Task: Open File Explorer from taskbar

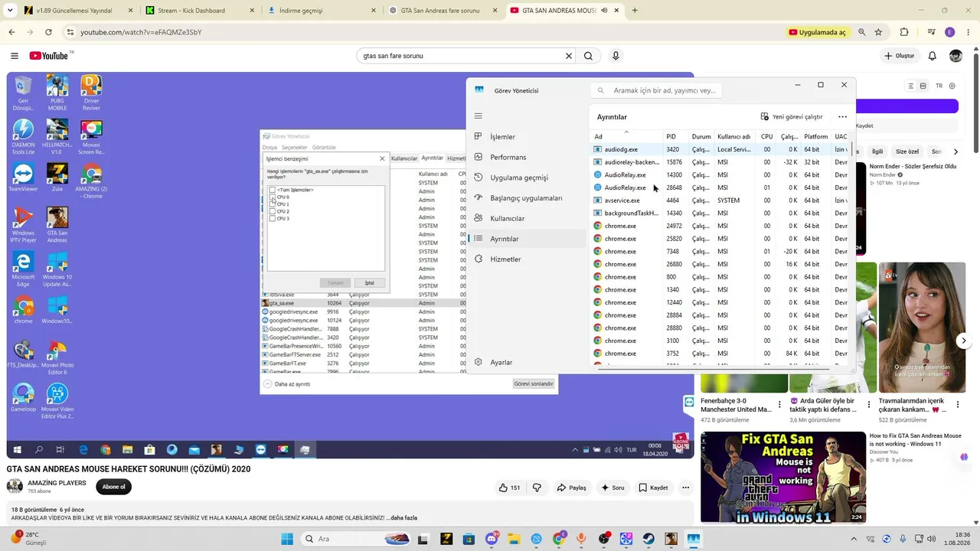Action: coord(514,539)
